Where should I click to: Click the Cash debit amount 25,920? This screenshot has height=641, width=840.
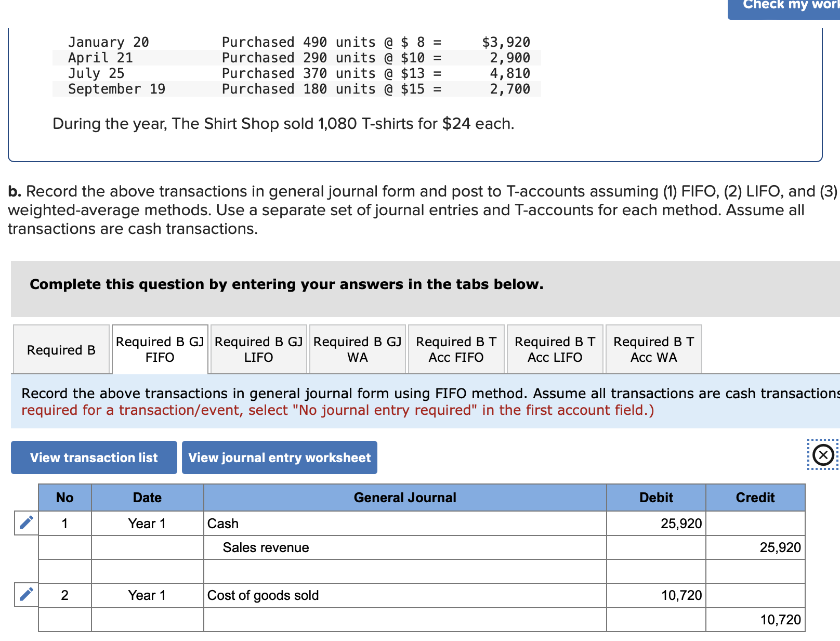tap(655, 524)
